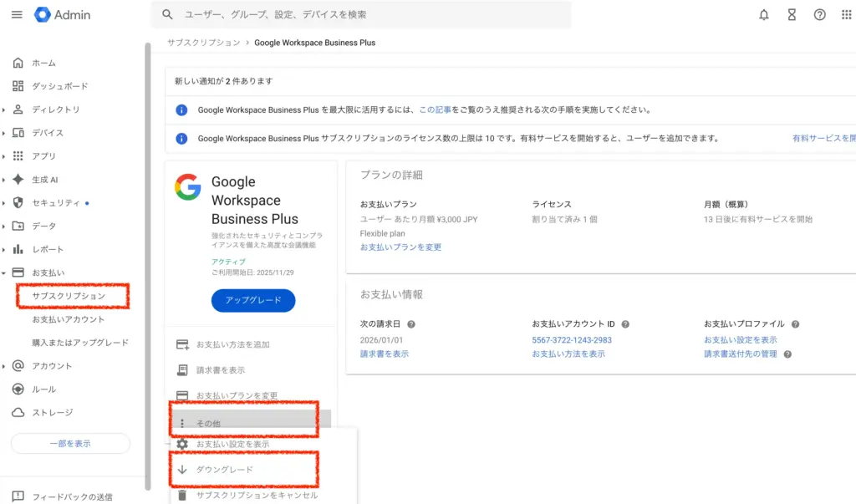
Task: Open the hamburger navigation menu
Action: pyautogui.click(x=16, y=14)
